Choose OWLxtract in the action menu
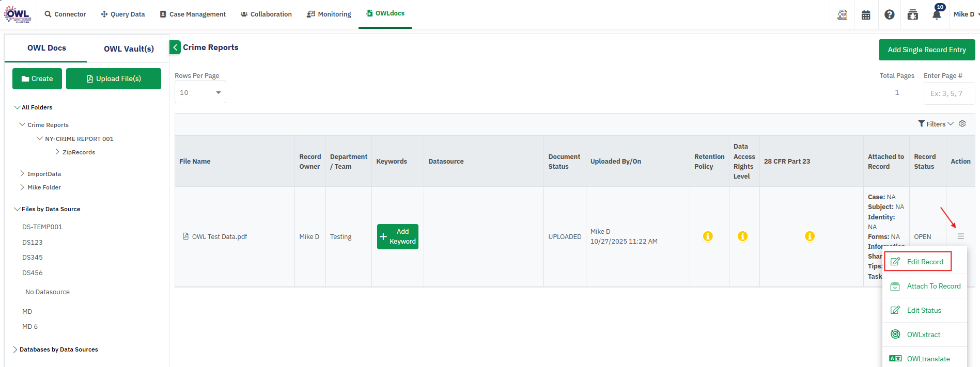This screenshot has height=367, width=980. [x=923, y=334]
